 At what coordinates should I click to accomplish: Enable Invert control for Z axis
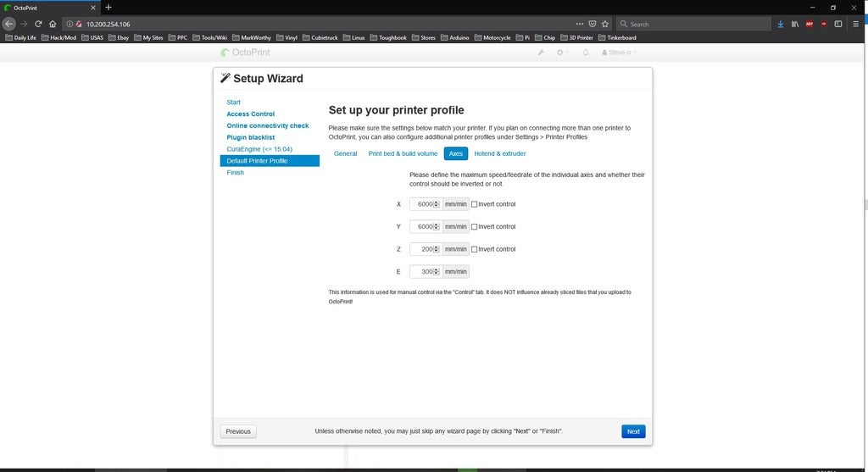[474, 249]
